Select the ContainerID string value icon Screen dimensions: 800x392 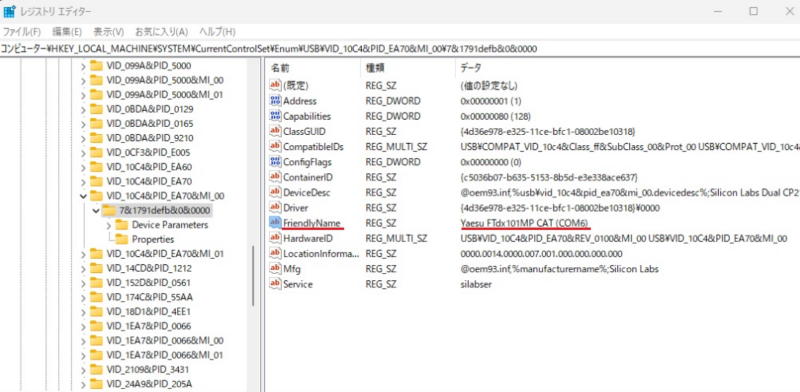tap(276, 177)
